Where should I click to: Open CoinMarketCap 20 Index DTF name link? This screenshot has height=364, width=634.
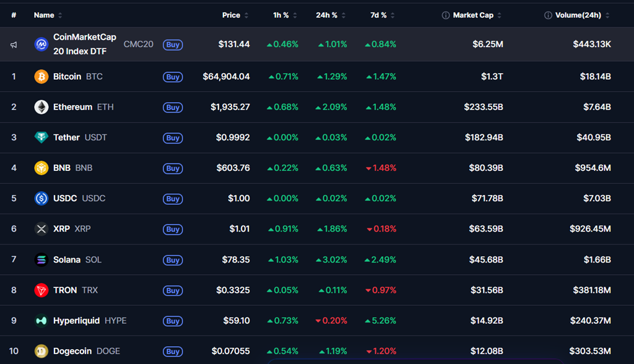point(85,44)
